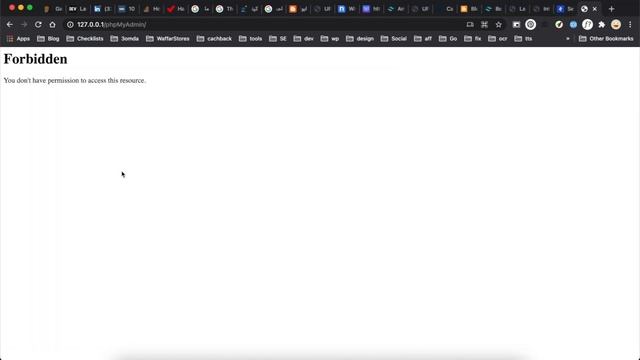Click the forward navigation arrow
Viewport: 640px width, 360px height.
coord(24,24)
